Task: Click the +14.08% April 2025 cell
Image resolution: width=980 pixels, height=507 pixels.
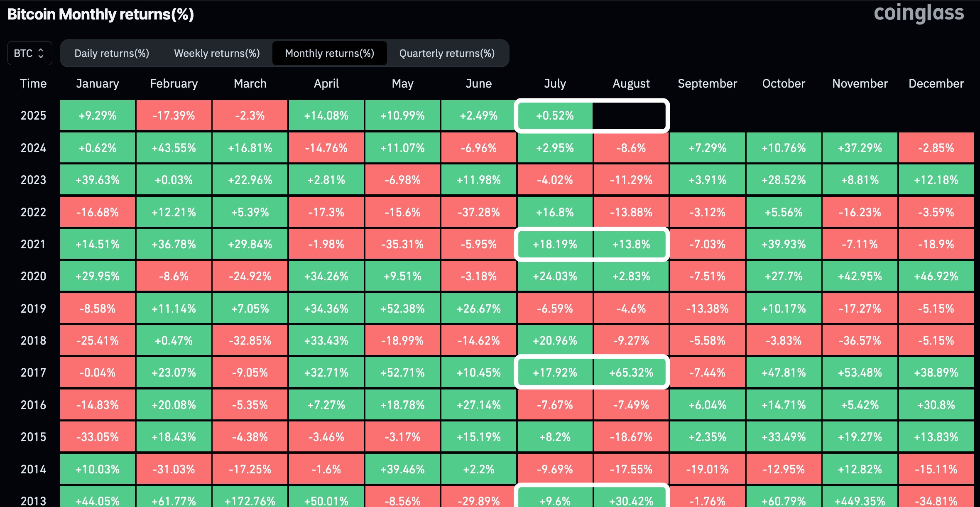Action: coord(326,115)
